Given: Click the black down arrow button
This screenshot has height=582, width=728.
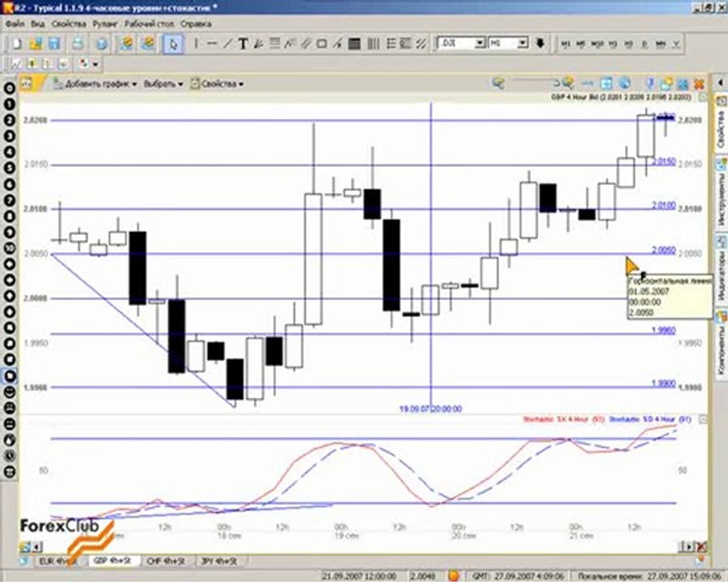Looking at the screenshot, I should pos(540,43).
